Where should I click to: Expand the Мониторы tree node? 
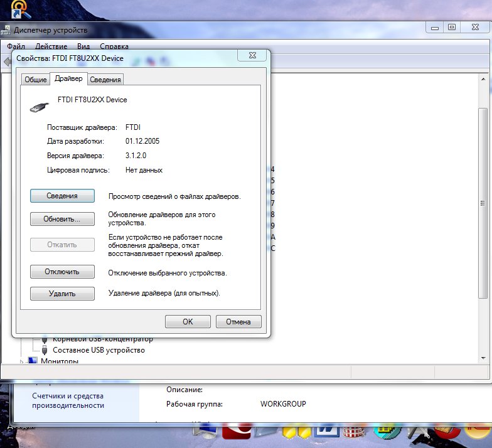21,361
